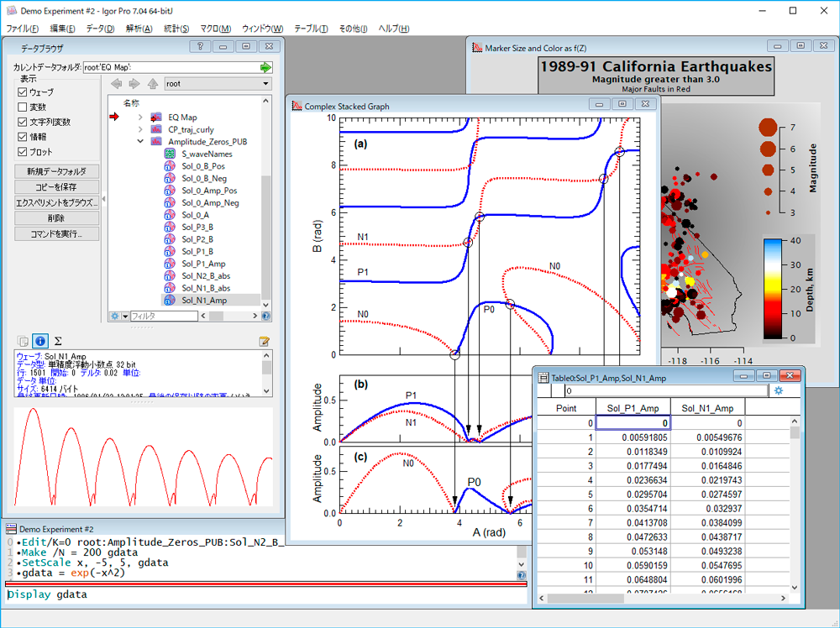The image size is (840, 628).
Task: Toggle the プロット checkbox
Action: 23,151
